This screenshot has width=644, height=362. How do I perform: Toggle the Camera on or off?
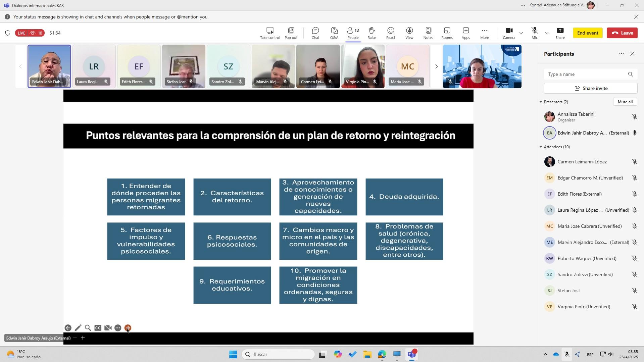pyautogui.click(x=509, y=33)
